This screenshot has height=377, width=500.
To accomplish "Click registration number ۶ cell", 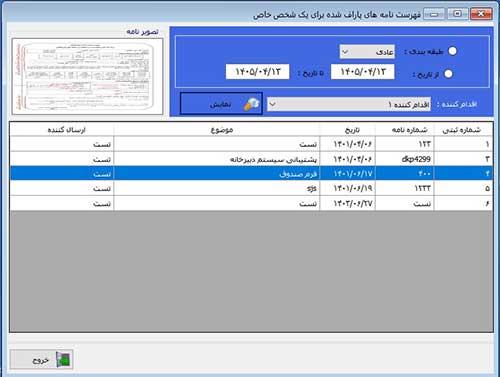I will click(463, 203).
